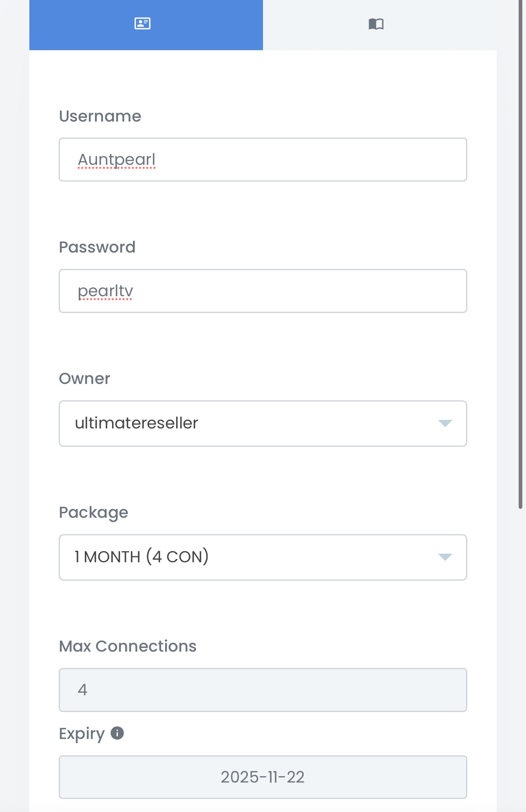Click the Username label
The width and height of the screenshot is (526, 812).
point(100,116)
